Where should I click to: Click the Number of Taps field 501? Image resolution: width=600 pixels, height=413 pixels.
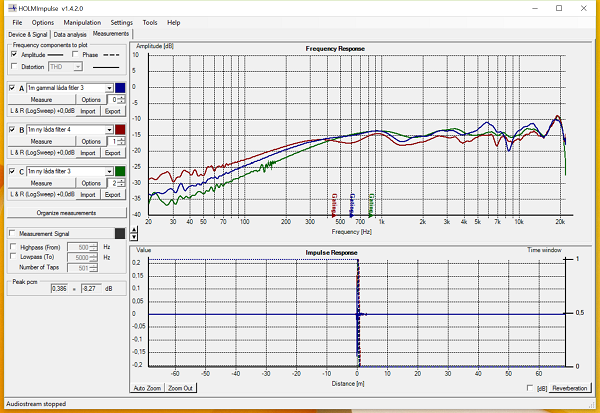[x=79, y=268]
